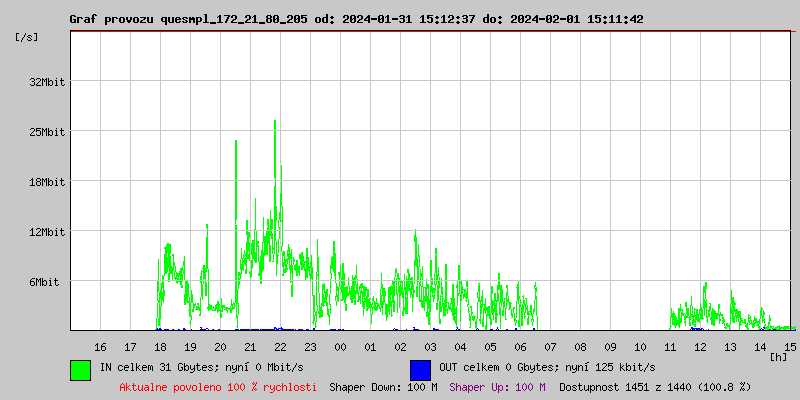The height and width of the screenshot is (400, 800).
Task: Click hour 12 on the x-axis
Action: (x=700, y=346)
